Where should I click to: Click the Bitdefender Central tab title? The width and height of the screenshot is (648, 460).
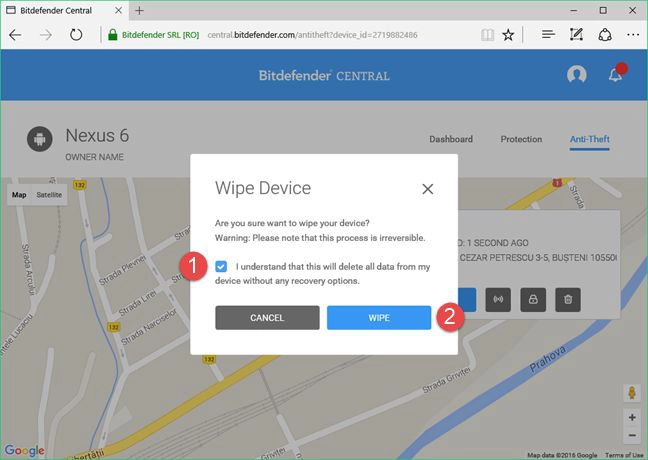56,11
